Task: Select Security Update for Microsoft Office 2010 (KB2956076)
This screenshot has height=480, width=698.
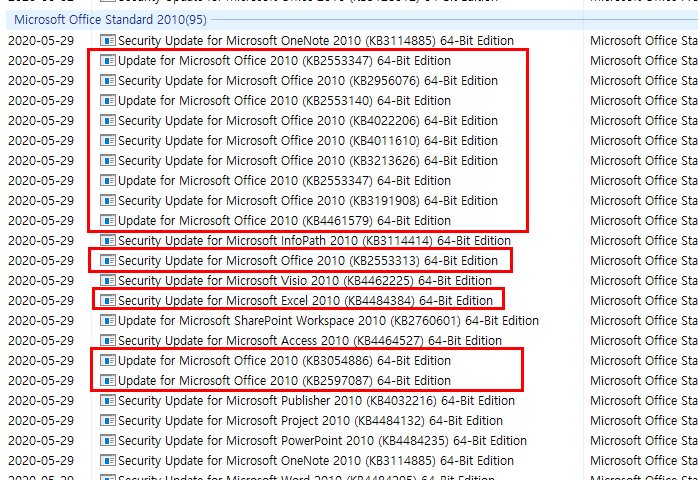Action: click(308, 81)
